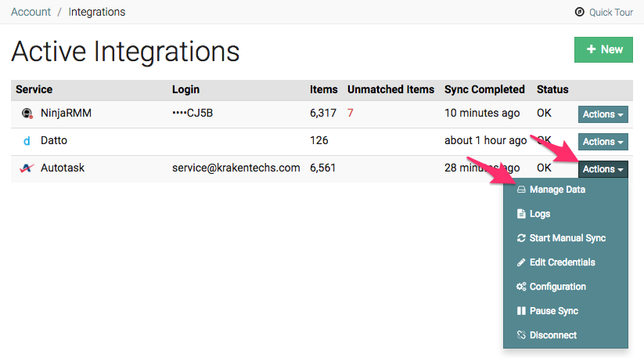Viewport: 644px width, 358px height.
Task: Click the OK status for NinjaRMM
Action: [544, 113]
